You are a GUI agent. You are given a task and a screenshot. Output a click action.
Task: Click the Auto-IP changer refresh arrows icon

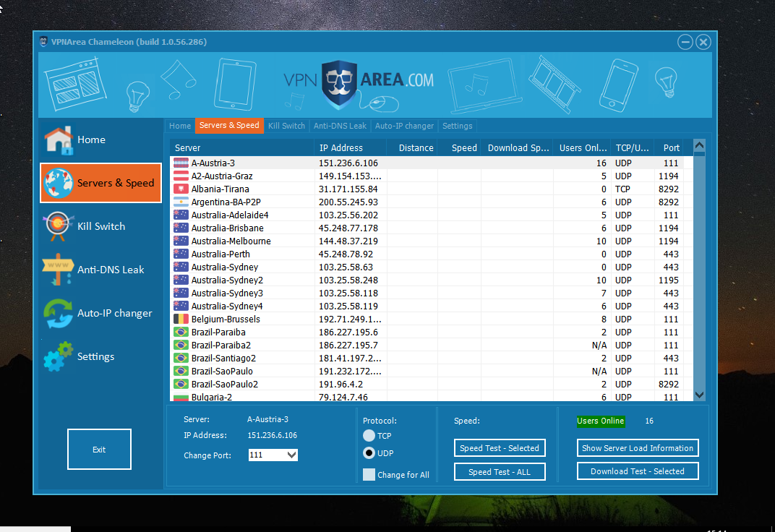58,313
